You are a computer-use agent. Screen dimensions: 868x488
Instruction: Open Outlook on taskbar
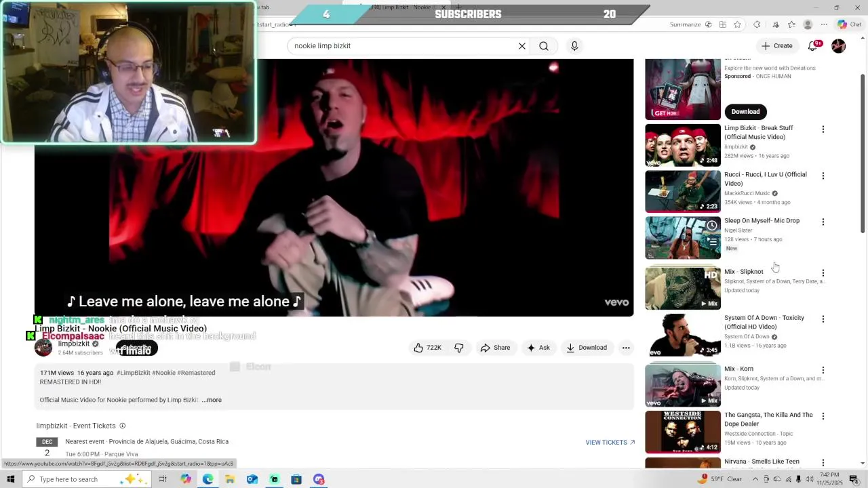pyautogui.click(x=252, y=479)
